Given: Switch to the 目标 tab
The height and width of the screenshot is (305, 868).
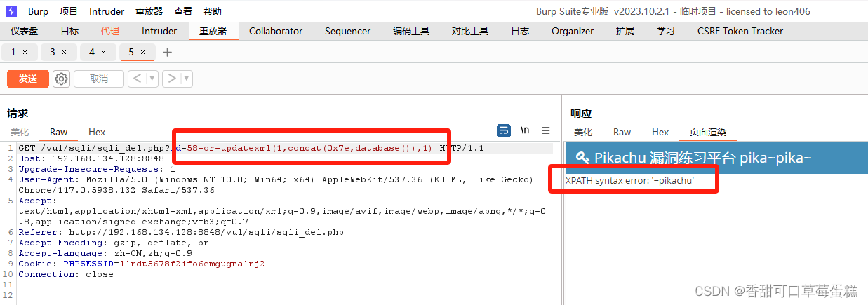Looking at the screenshot, I should coord(69,31).
